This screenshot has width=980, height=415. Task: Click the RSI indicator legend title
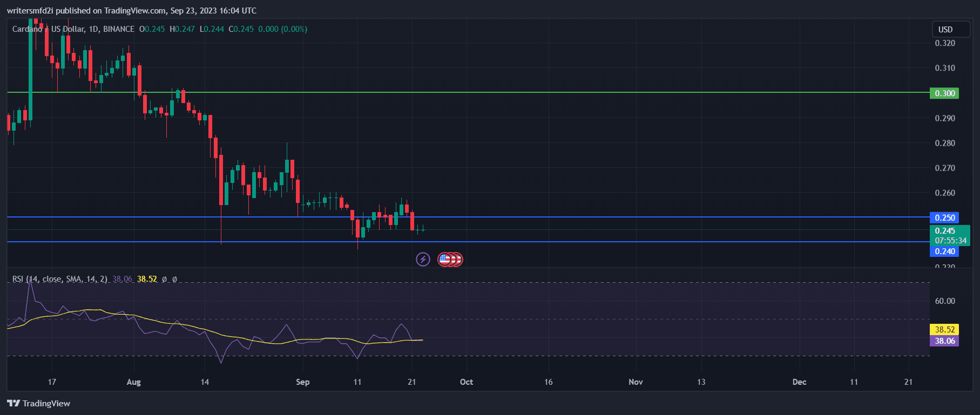pyautogui.click(x=59, y=279)
